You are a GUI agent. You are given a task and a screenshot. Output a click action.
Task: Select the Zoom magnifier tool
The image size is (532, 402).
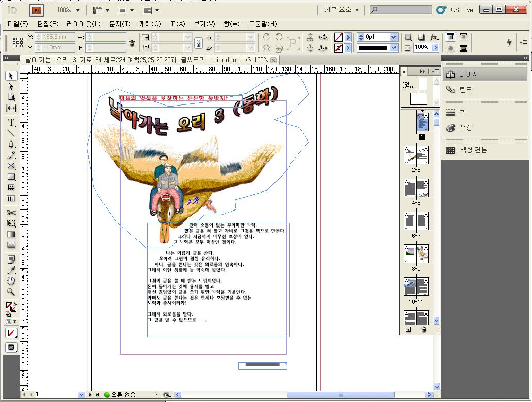click(x=11, y=292)
